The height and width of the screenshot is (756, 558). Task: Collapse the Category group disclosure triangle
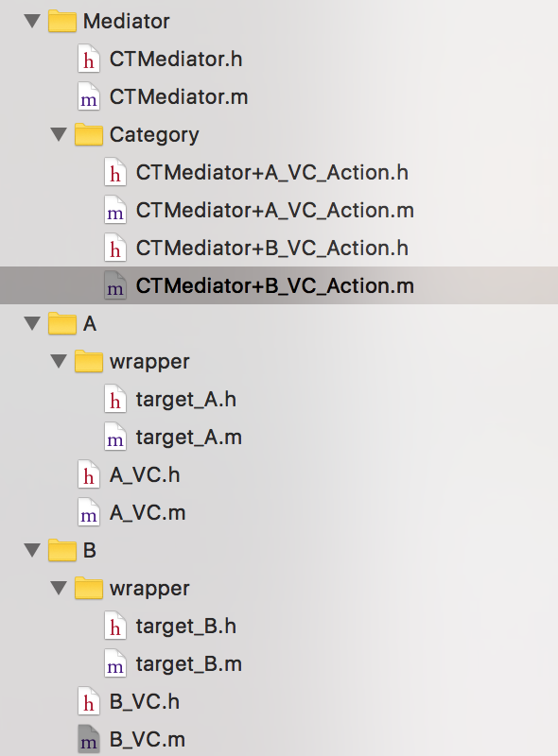coord(59,134)
